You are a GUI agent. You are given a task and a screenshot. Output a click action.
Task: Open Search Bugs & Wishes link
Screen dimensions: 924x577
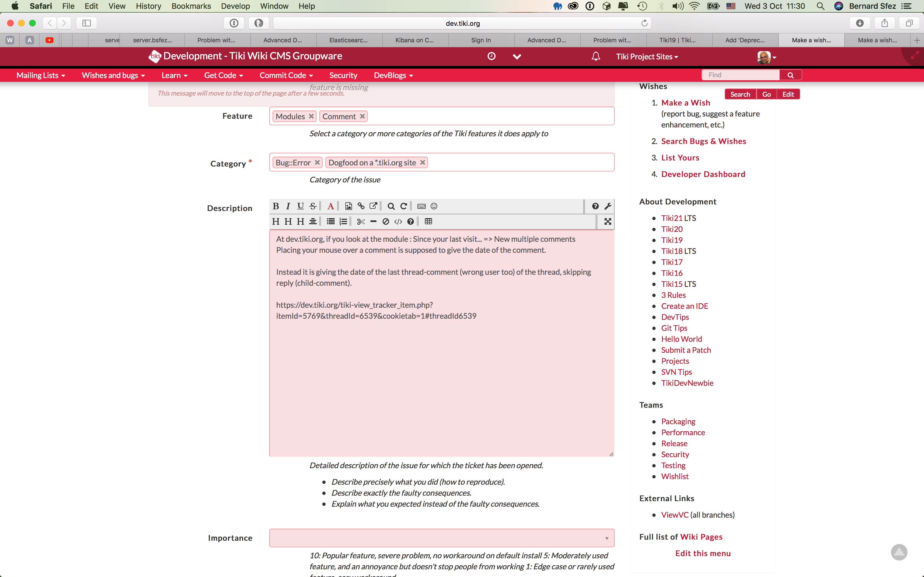pos(703,141)
